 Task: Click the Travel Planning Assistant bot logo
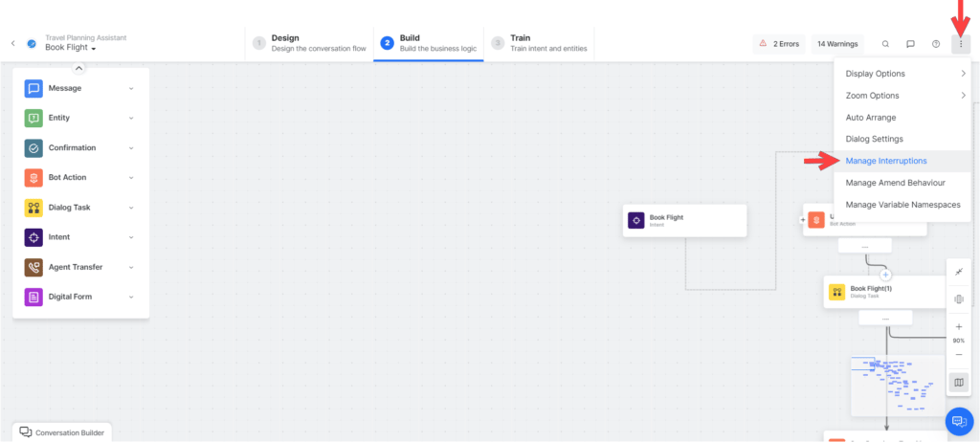click(32, 44)
